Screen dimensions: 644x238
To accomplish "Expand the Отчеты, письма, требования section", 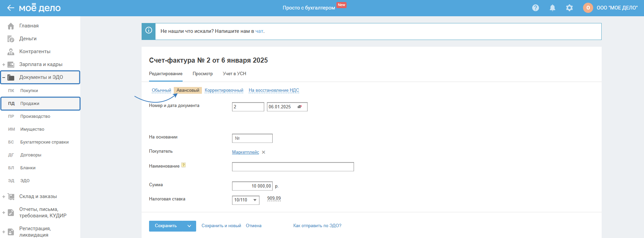I will tap(3, 213).
